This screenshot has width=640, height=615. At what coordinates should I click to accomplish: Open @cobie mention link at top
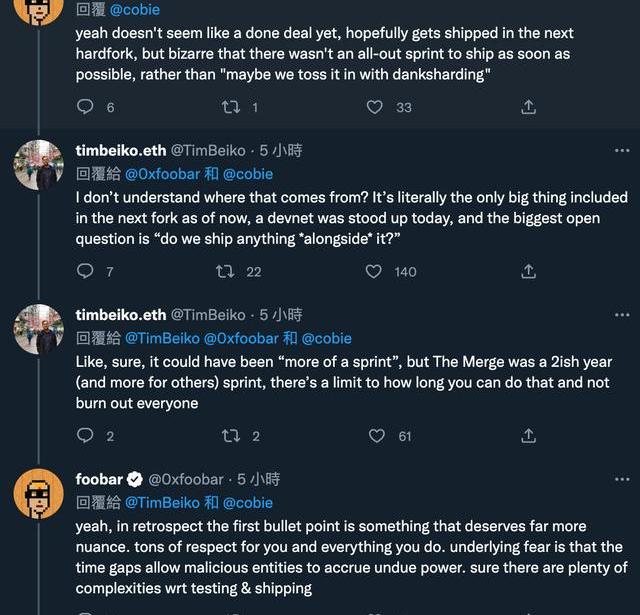(x=130, y=9)
